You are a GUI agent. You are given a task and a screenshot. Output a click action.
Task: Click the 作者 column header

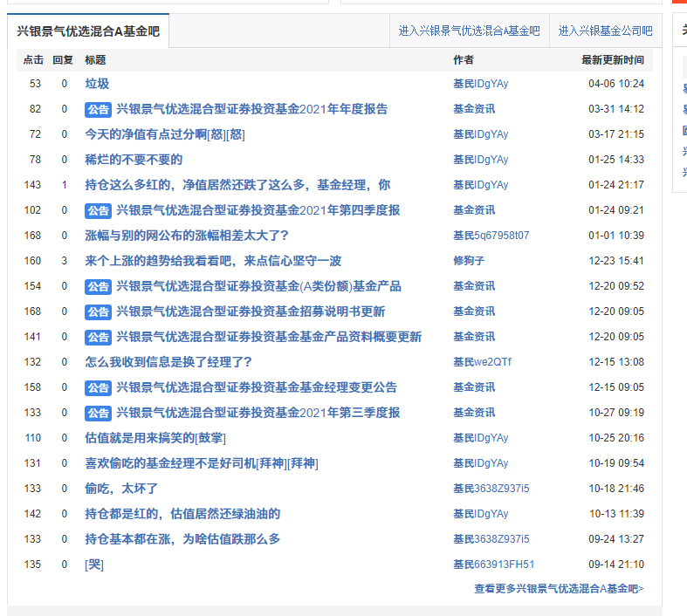(x=464, y=60)
